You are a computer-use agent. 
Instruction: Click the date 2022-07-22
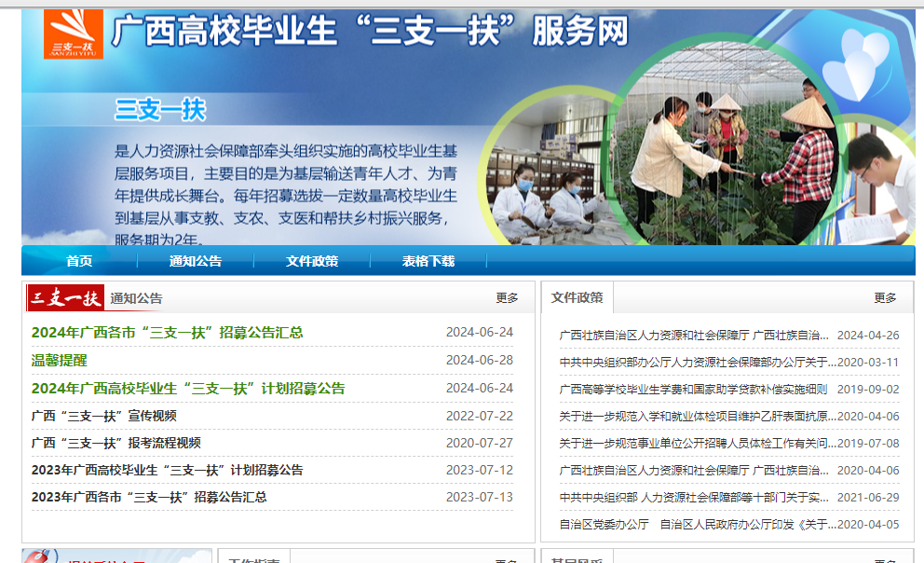[x=479, y=417]
